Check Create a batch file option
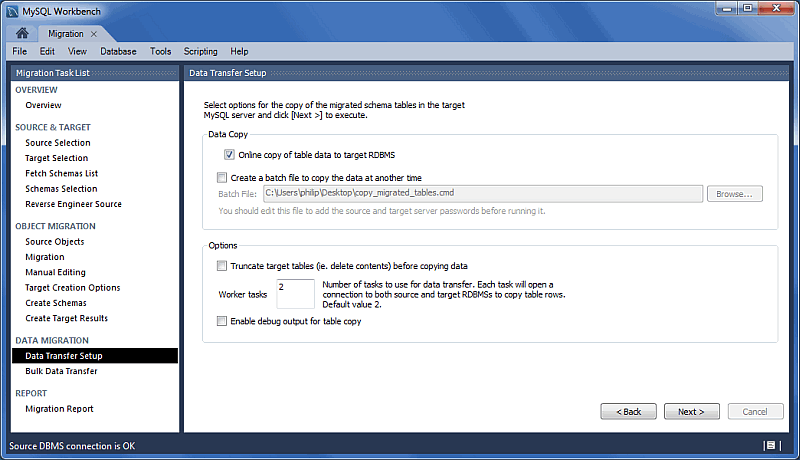The image size is (800, 460). pos(221,177)
